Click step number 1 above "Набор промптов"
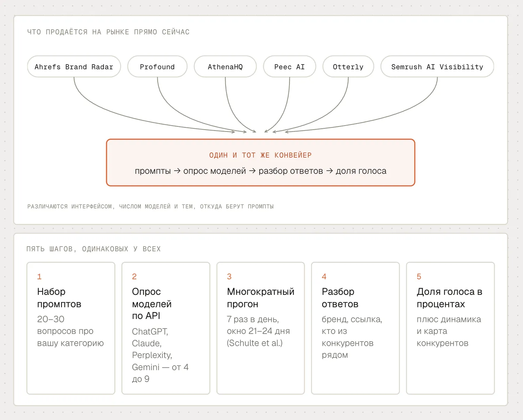 coord(39,276)
